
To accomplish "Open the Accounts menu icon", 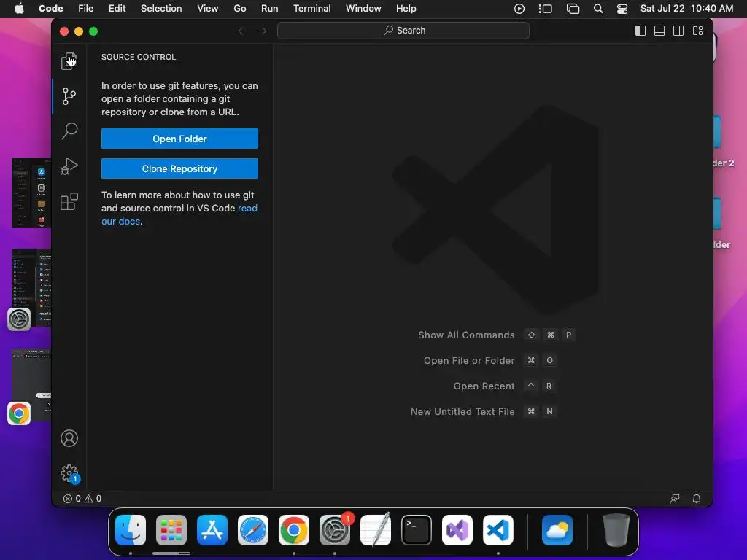I will tap(69, 438).
